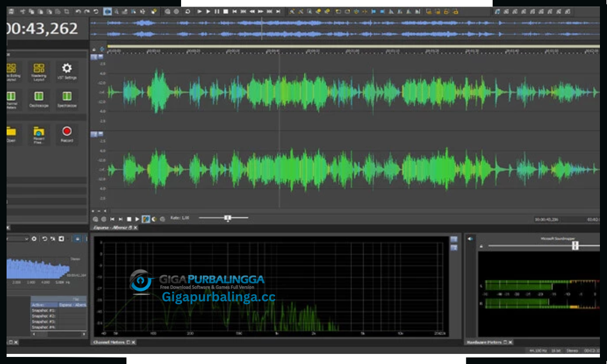Viewport: 607px width, 364px height.
Task: Select the highlighted Edit tool in the top toolbar
Action: (108, 11)
